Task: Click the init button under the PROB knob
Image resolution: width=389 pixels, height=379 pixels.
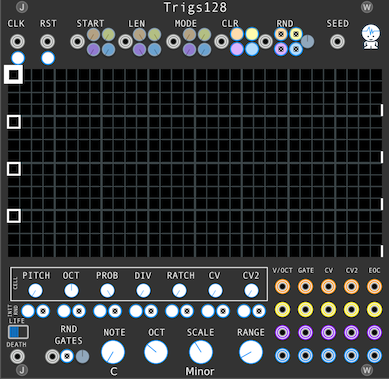Action: pyautogui.click(x=100, y=311)
